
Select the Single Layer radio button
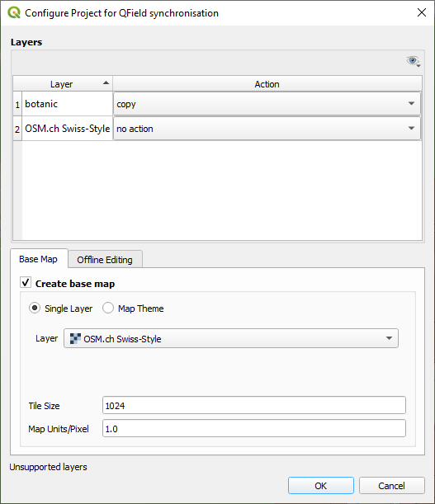pyautogui.click(x=35, y=308)
